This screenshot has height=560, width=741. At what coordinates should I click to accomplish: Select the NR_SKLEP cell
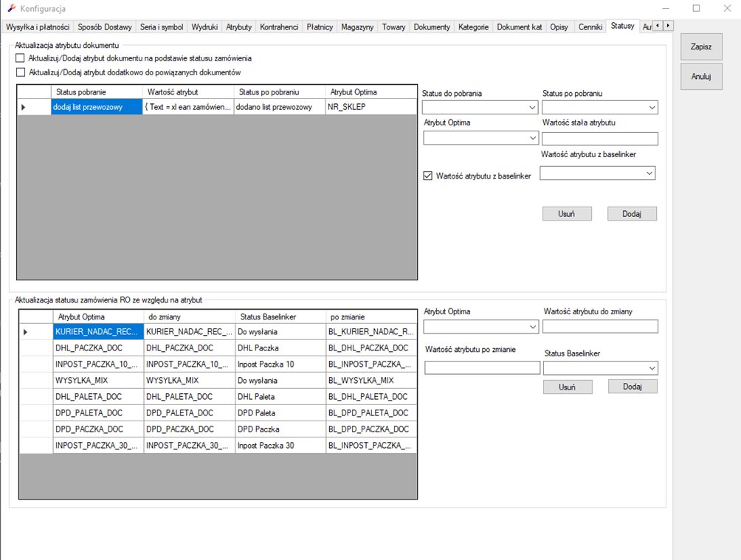pos(371,107)
